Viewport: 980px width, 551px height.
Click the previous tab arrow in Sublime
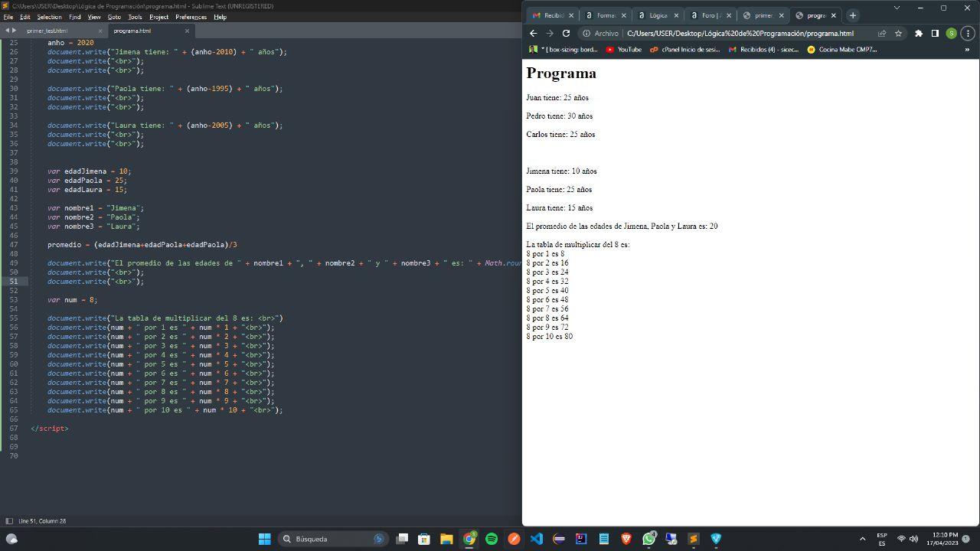coord(7,31)
